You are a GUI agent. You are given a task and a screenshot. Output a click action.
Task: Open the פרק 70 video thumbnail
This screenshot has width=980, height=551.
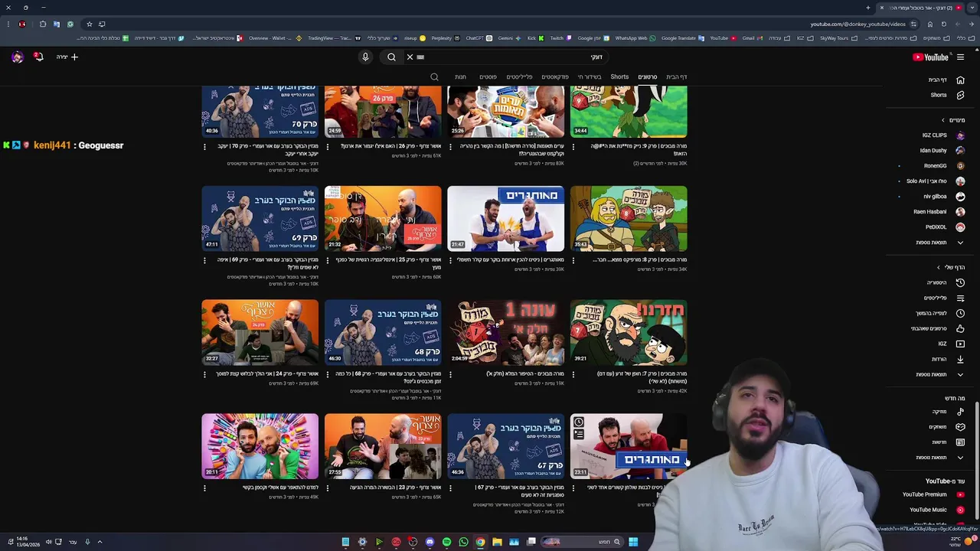[260, 112]
